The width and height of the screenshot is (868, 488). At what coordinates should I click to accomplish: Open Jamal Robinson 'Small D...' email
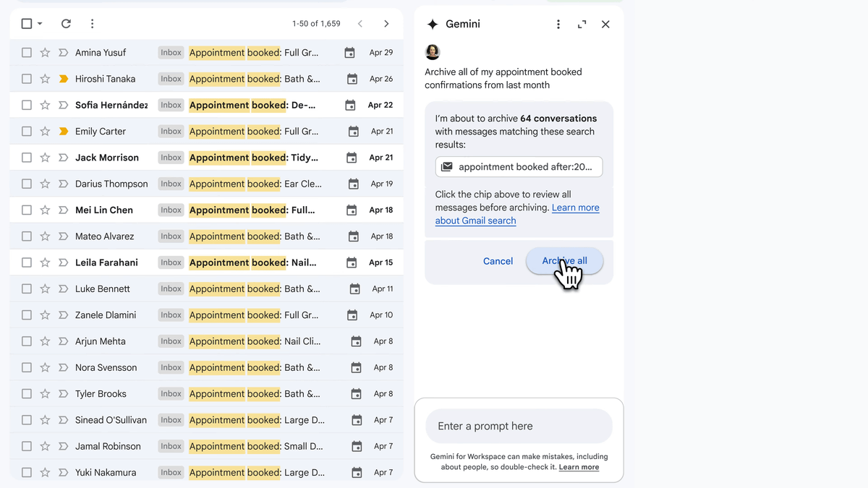click(x=206, y=446)
